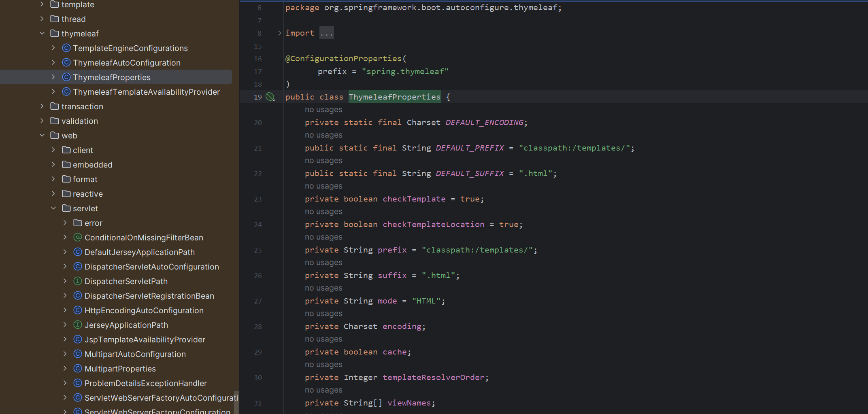Click the gutter icon on line 19
The height and width of the screenshot is (414, 868).
coord(270,97)
